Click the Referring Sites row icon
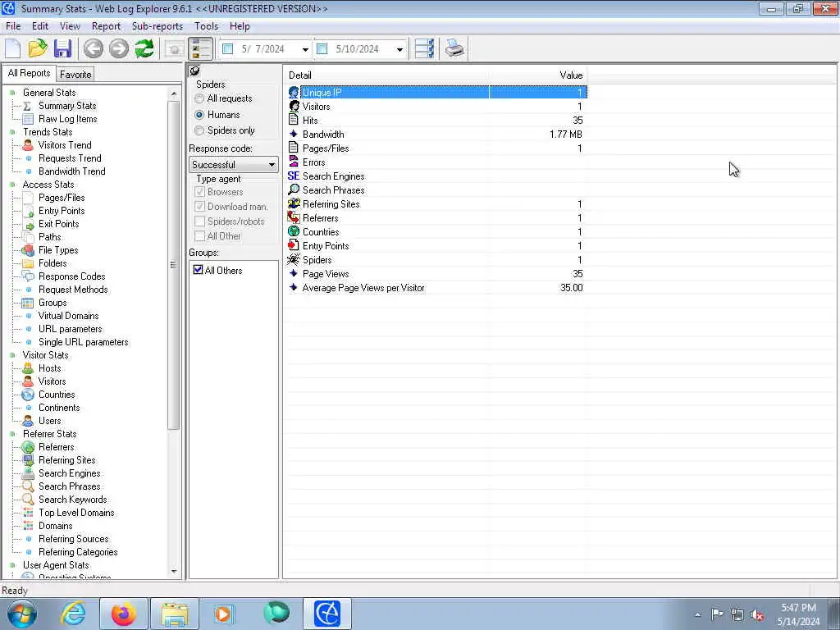The width and height of the screenshot is (840, 630). coord(294,203)
